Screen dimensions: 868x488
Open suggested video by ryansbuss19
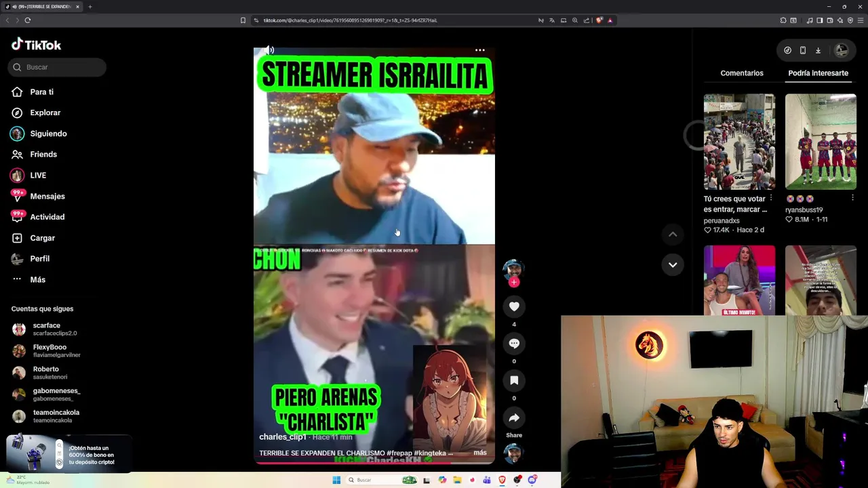coord(821,142)
